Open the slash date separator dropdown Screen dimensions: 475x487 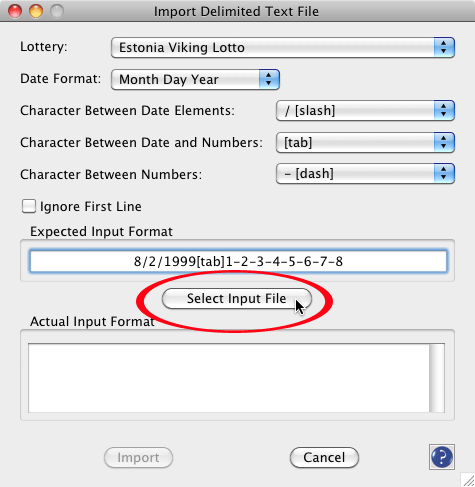[365, 110]
